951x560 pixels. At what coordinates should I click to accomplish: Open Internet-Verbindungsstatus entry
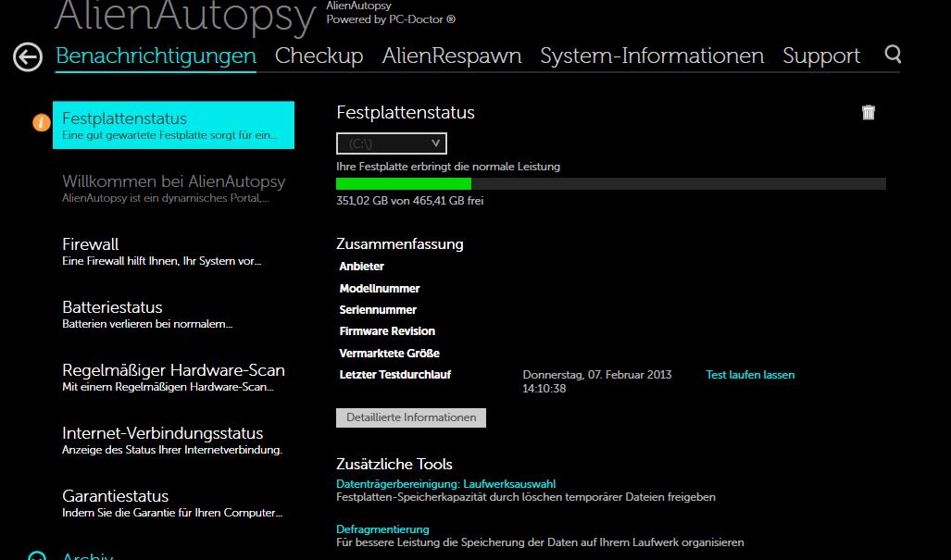[172, 440]
